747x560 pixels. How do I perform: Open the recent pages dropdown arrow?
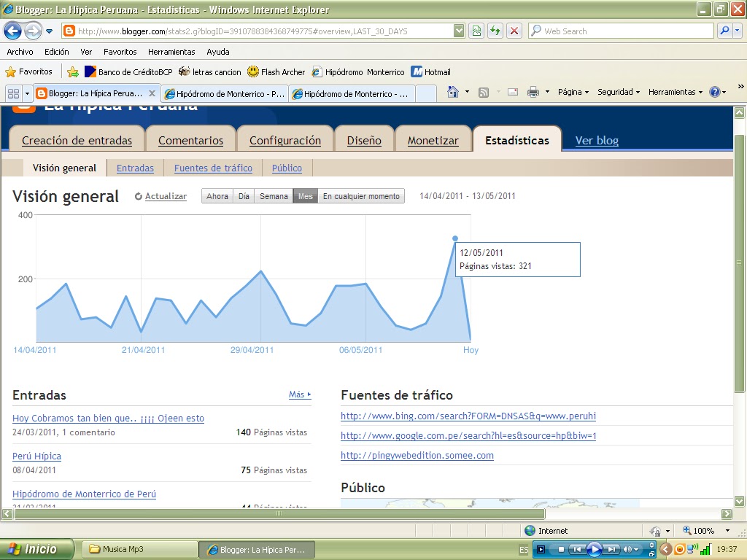tap(49, 31)
